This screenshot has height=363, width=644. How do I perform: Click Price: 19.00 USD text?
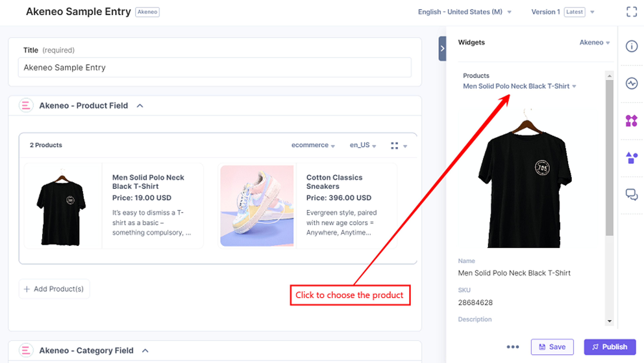[142, 198]
